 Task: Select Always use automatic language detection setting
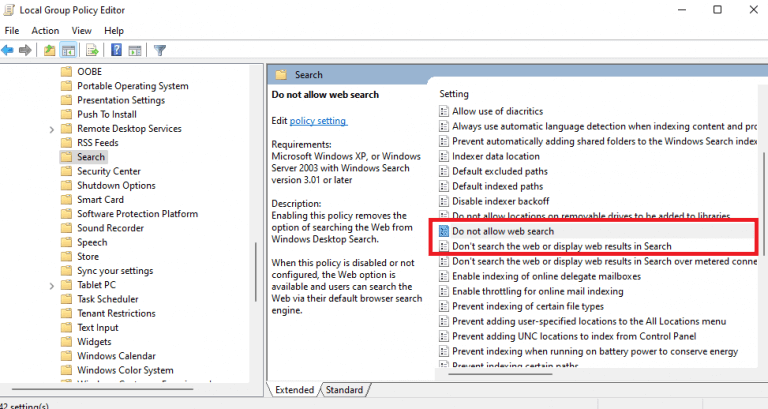[604, 126]
